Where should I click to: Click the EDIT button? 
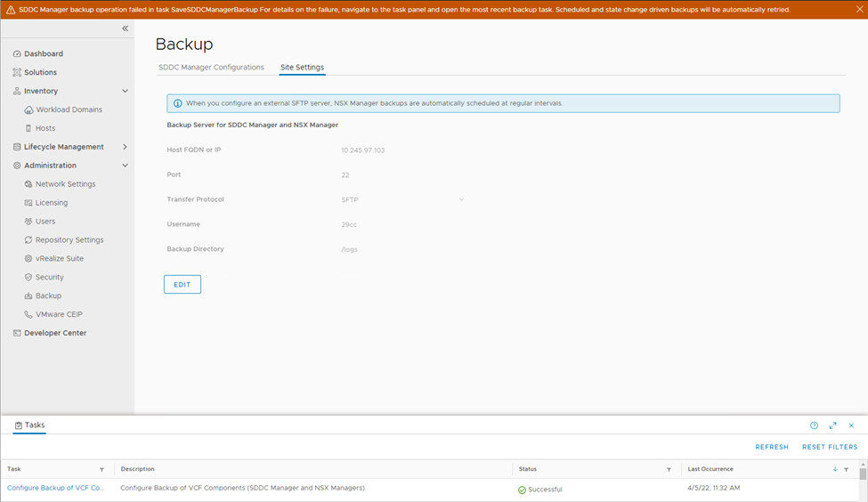tap(183, 285)
